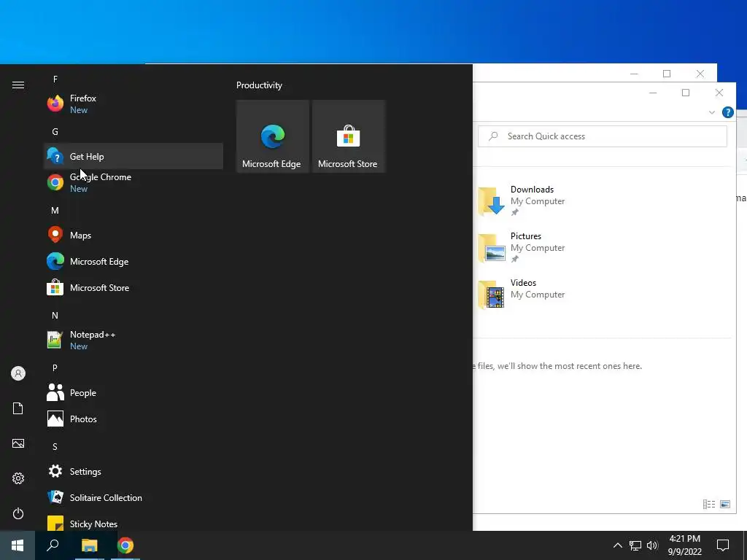Image resolution: width=747 pixels, height=560 pixels.
Task: Jump to letter F in app list
Action: (x=55, y=79)
